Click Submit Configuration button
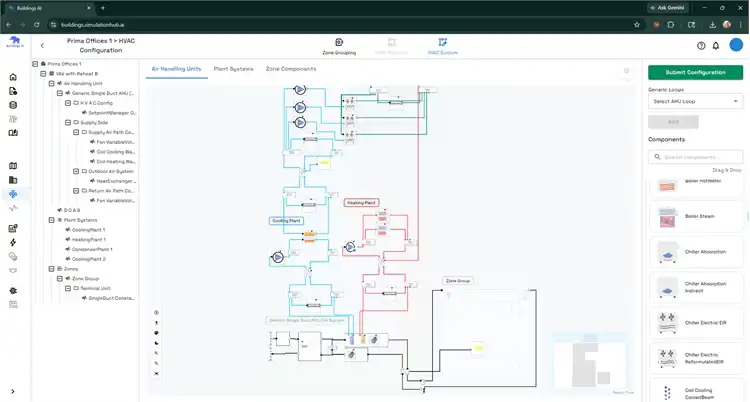The image size is (750, 402). [x=695, y=72]
